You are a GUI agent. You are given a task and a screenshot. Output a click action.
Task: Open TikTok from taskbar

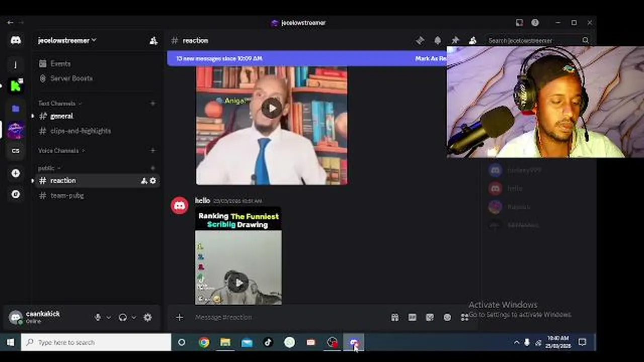tap(268, 342)
